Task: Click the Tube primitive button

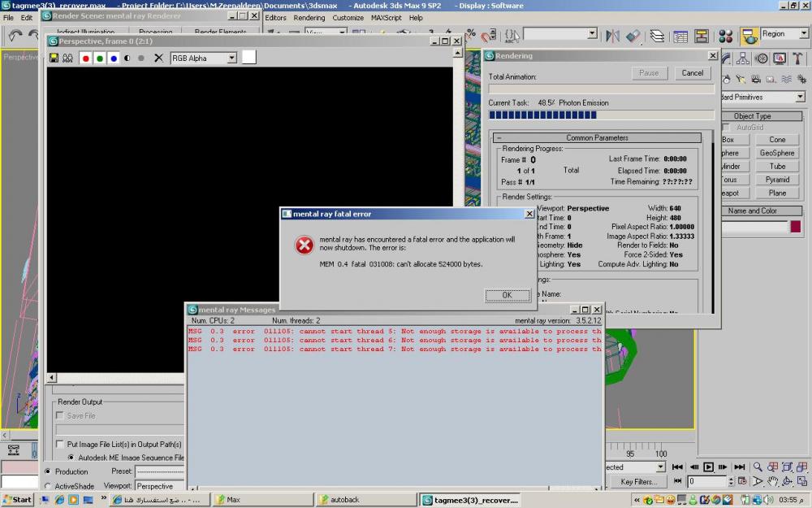Action: pos(777,167)
